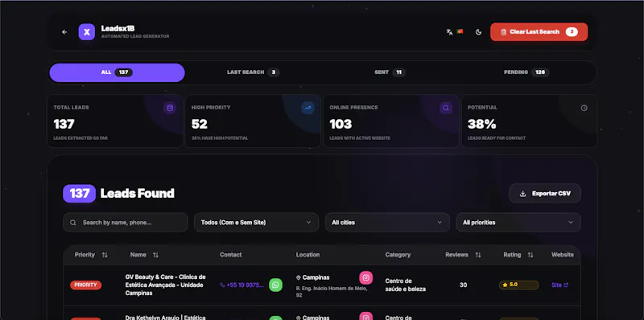Click the magnifier icon in Online Presence card
Viewport: 644px width, 320px height.
coord(446,108)
